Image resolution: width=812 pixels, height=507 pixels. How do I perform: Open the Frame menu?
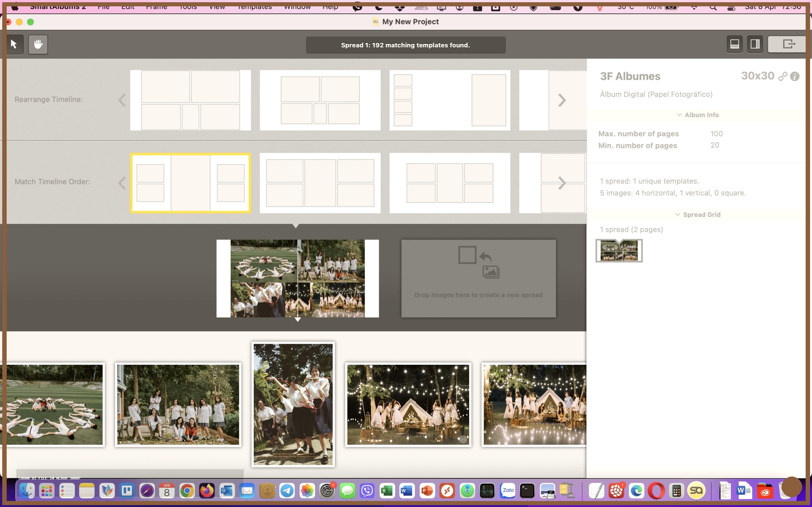tap(156, 7)
